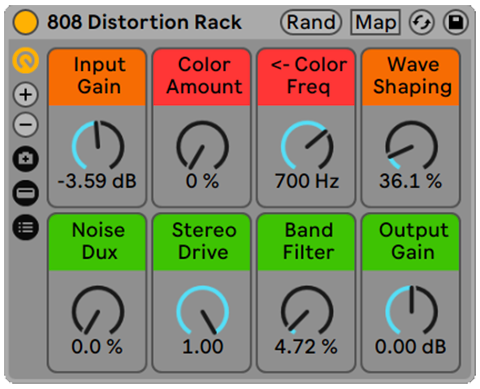
Task: Enable Map macro mapping mode
Action: (375, 22)
